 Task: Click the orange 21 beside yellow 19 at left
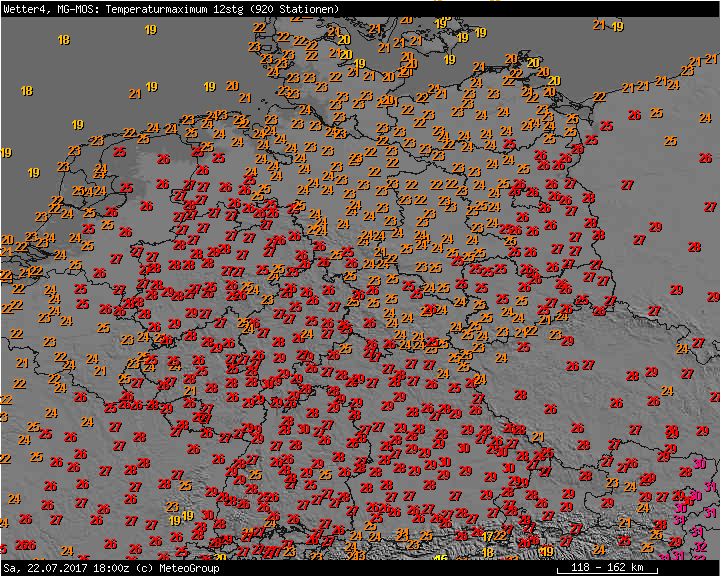point(134,94)
